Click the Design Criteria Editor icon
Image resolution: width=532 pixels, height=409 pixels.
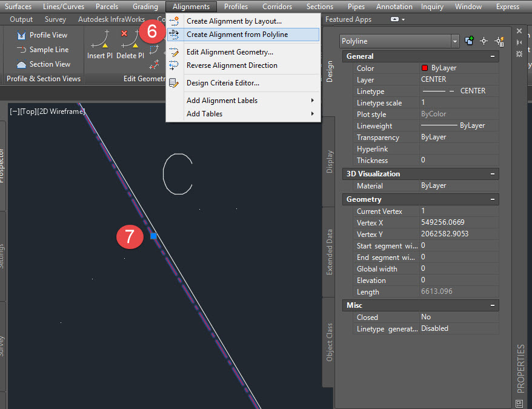coord(174,83)
